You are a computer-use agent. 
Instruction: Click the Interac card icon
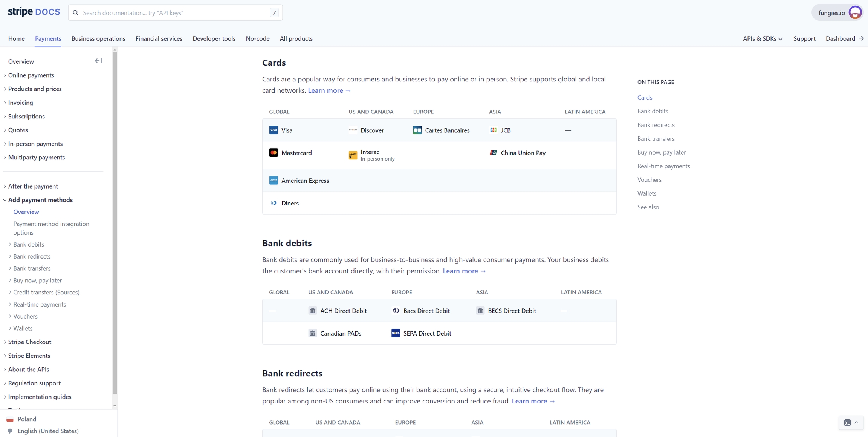coord(353,155)
